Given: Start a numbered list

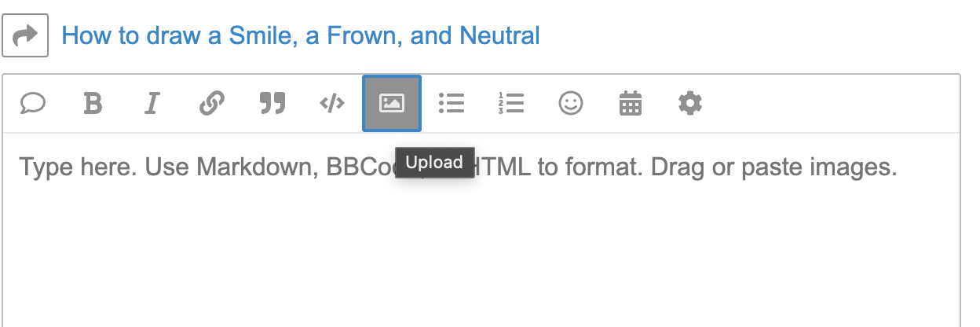Looking at the screenshot, I should pos(511,103).
